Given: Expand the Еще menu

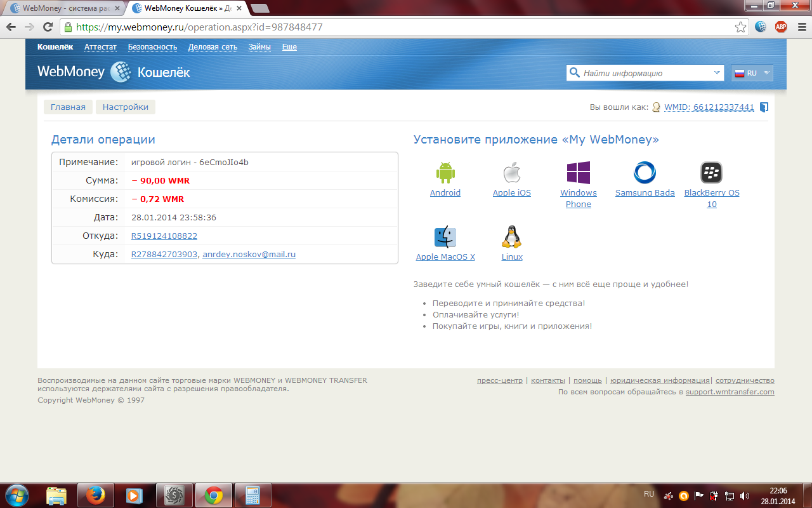Looking at the screenshot, I should pyautogui.click(x=289, y=47).
